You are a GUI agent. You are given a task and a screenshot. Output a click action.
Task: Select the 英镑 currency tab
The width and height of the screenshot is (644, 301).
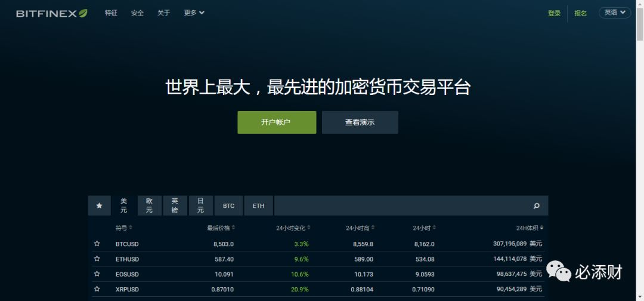coord(175,205)
